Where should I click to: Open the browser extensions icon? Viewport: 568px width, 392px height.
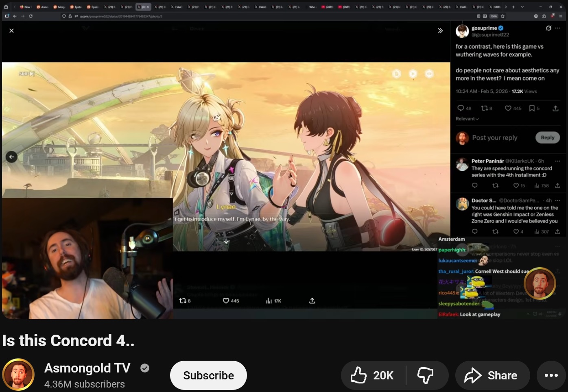coord(544,16)
